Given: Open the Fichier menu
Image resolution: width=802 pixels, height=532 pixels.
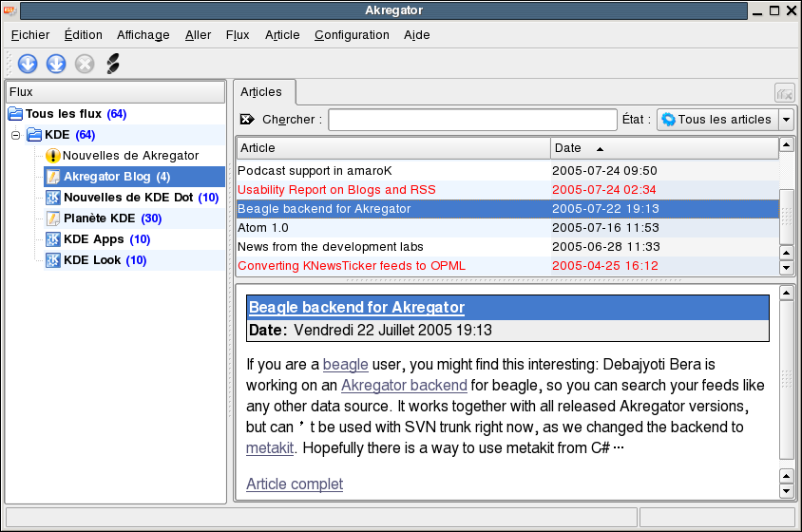Looking at the screenshot, I should [x=30, y=35].
